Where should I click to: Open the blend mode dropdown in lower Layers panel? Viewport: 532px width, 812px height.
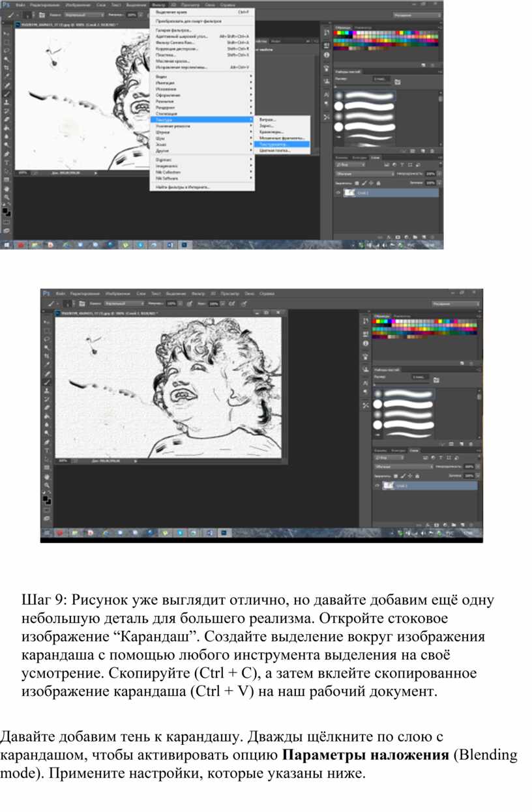(x=403, y=467)
